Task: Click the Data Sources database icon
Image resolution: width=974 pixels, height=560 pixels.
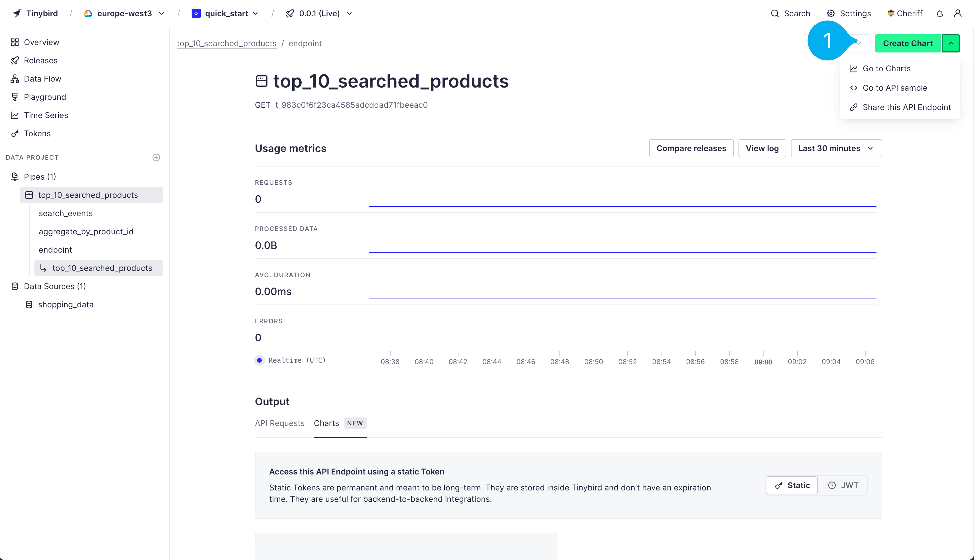Action: coord(15,286)
